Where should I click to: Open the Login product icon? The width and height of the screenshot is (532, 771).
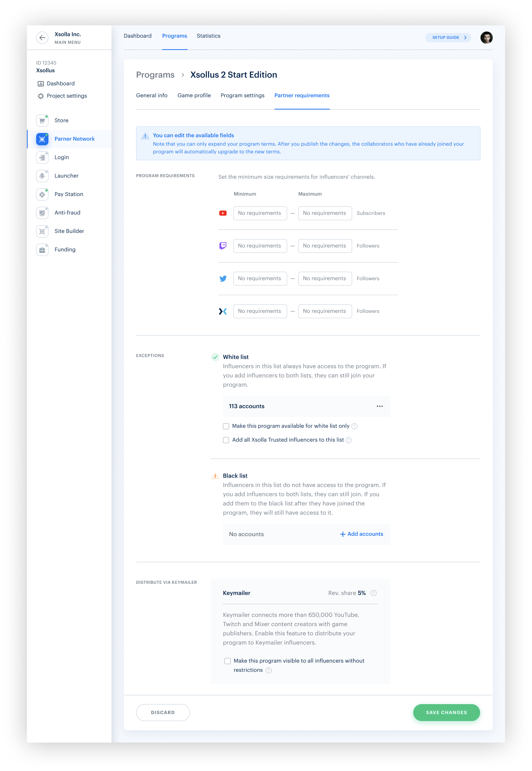pos(42,157)
